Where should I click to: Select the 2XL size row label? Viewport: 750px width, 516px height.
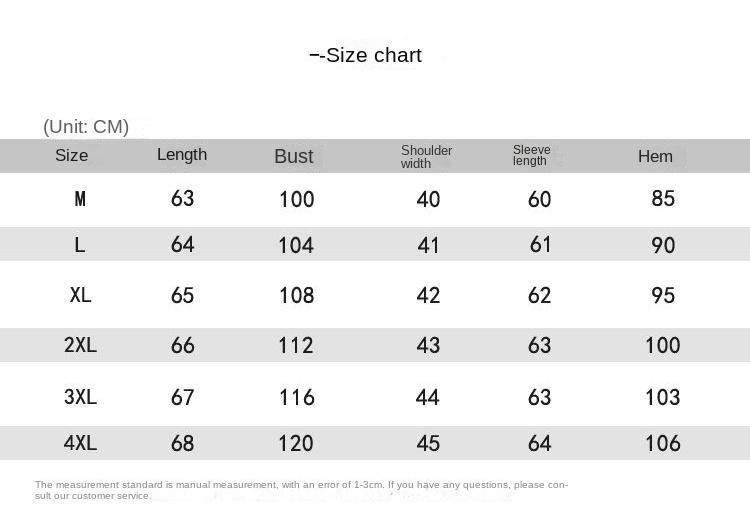pos(80,345)
